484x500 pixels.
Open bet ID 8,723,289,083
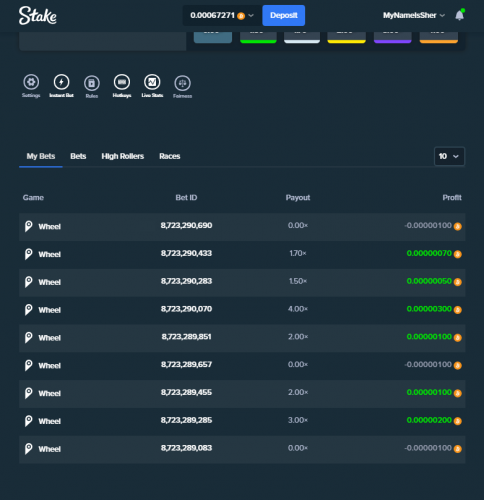[186, 448]
